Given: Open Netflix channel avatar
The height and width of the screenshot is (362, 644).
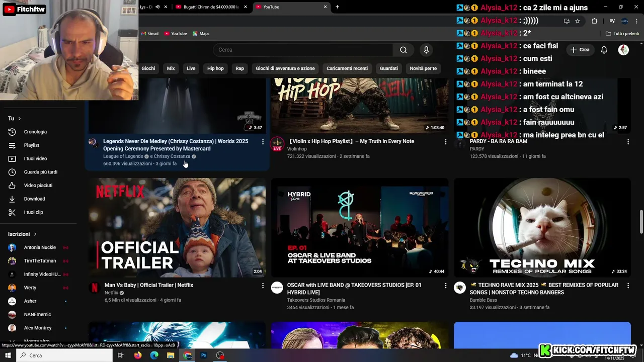Looking at the screenshot, I should [94, 288].
